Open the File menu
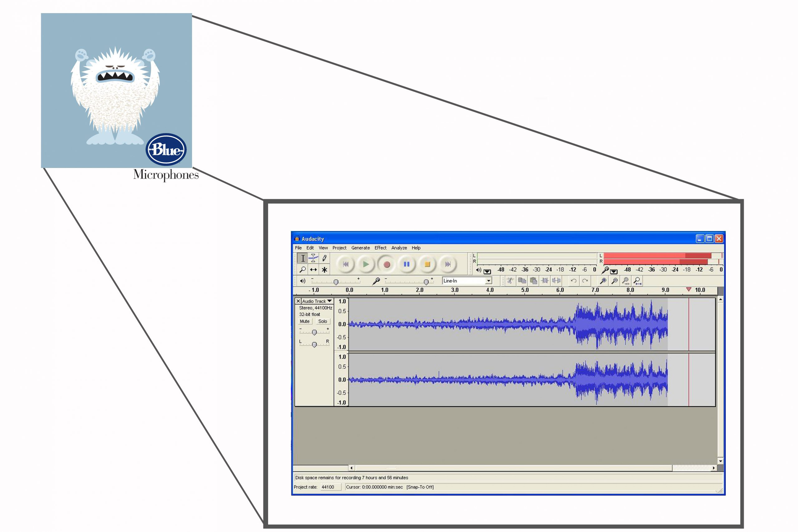Screen dimensions: 798x532 click(298, 248)
